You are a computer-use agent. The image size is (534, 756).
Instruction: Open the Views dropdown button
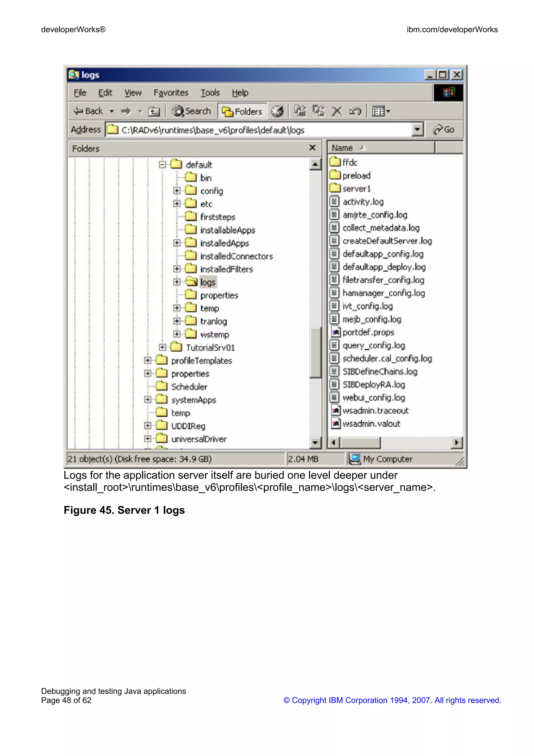[x=381, y=111]
